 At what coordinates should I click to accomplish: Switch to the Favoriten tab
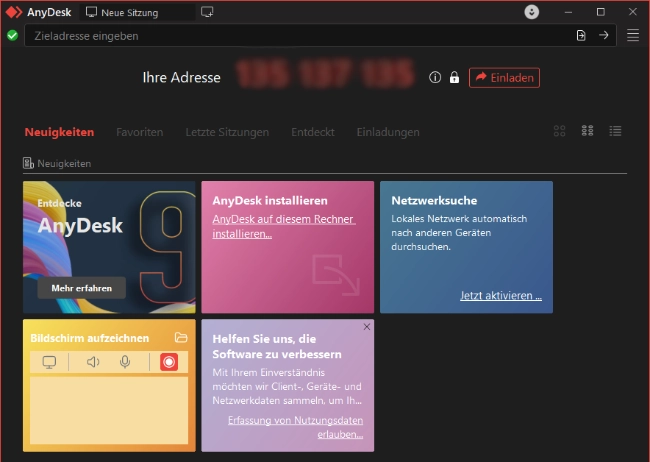coord(139,132)
